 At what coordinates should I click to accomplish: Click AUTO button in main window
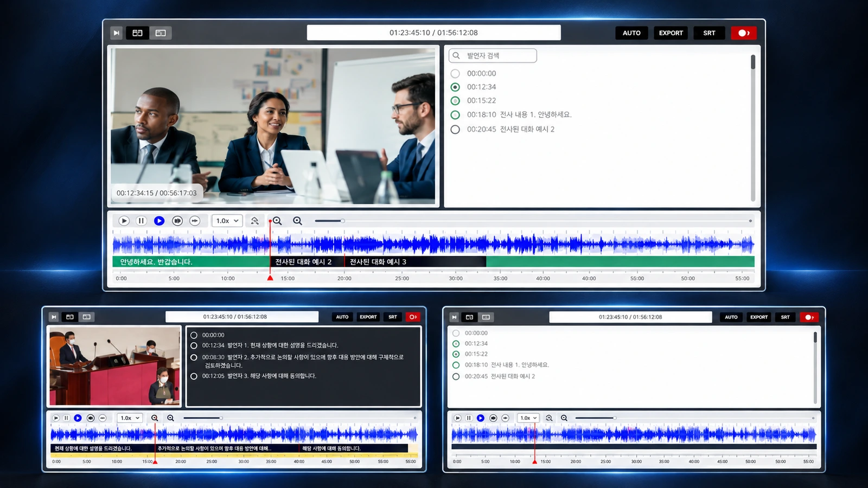coord(631,33)
